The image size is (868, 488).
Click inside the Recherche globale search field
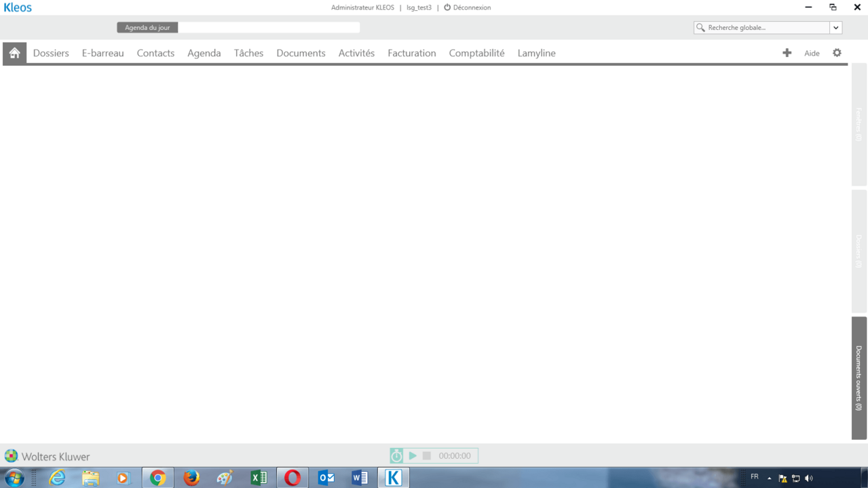[x=766, y=28]
